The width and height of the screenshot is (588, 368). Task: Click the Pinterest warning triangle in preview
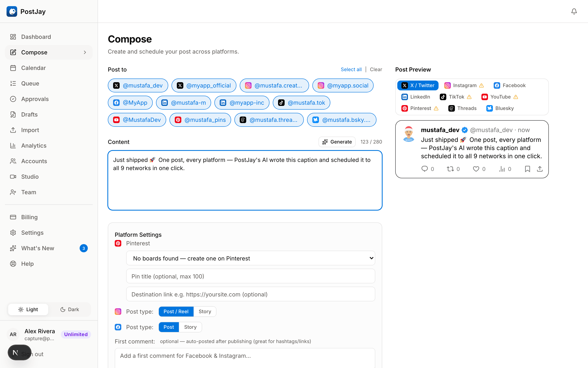(x=436, y=108)
